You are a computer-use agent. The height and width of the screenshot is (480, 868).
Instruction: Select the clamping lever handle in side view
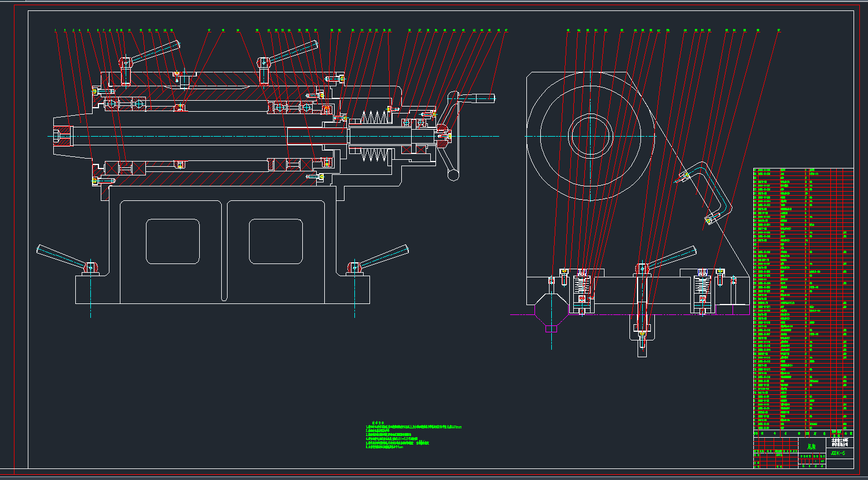coord(672,258)
